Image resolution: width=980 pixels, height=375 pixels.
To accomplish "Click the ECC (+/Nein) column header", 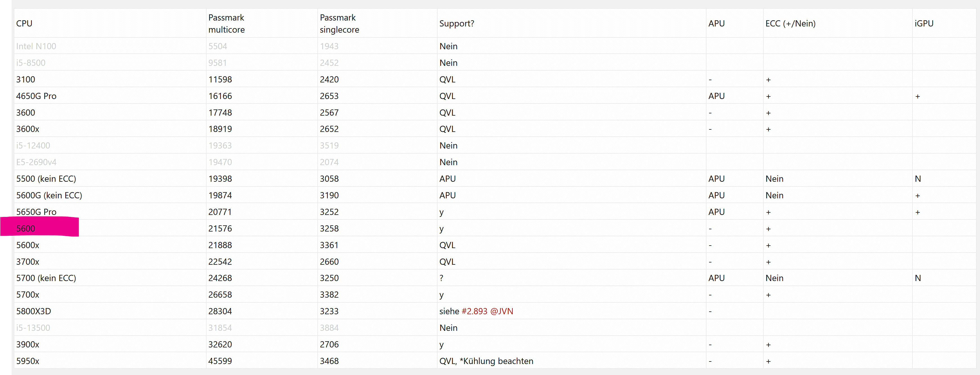I will pyautogui.click(x=790, y=24).
